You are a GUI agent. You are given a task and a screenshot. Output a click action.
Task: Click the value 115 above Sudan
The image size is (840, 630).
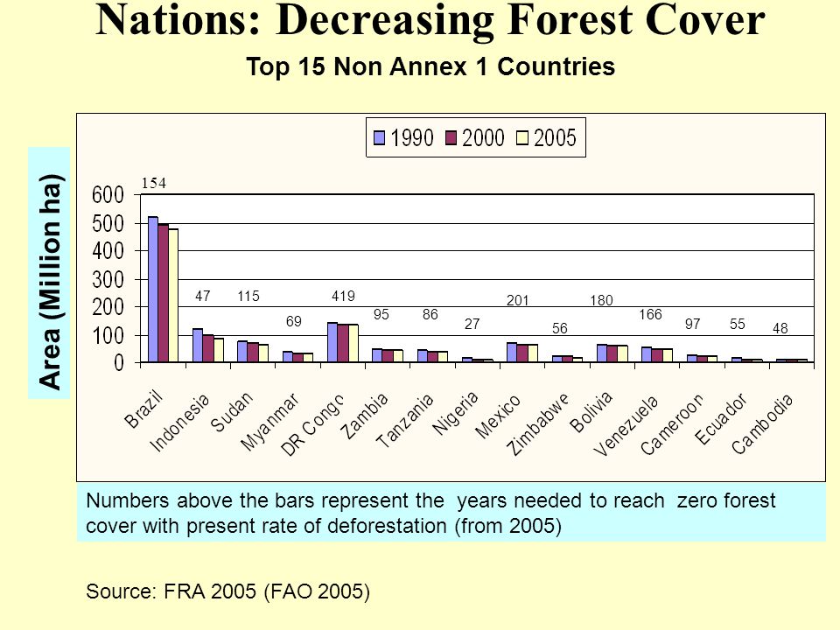248,297
